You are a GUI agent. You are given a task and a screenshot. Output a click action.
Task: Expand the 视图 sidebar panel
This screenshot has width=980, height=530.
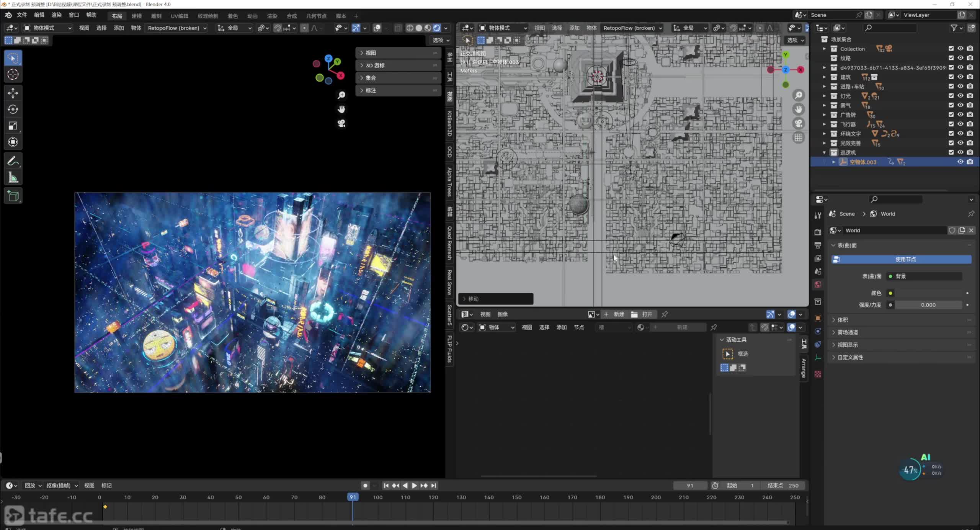coord(398,53)
